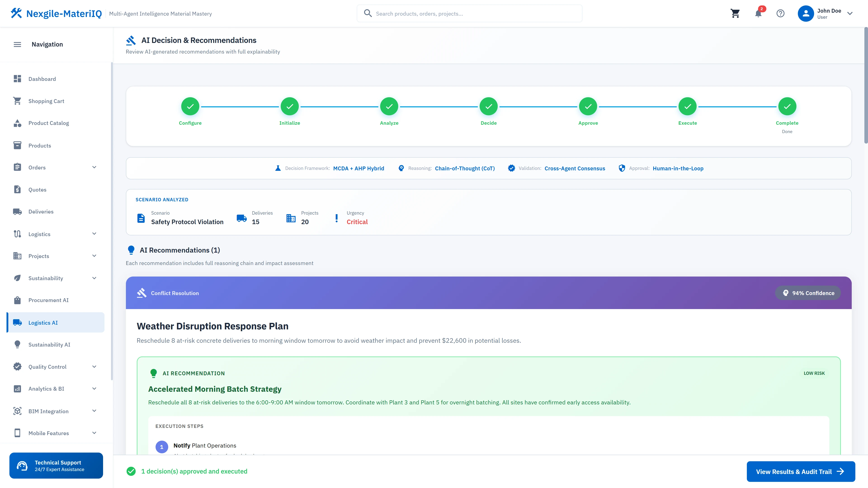868x488 pixels.
Task: Toggle the sidebar with the hamburger icon
Action: (x=17, y=44)
